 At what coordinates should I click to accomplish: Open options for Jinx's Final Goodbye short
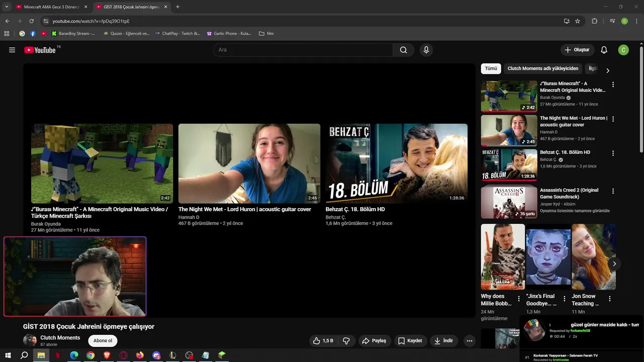point(564,299)
